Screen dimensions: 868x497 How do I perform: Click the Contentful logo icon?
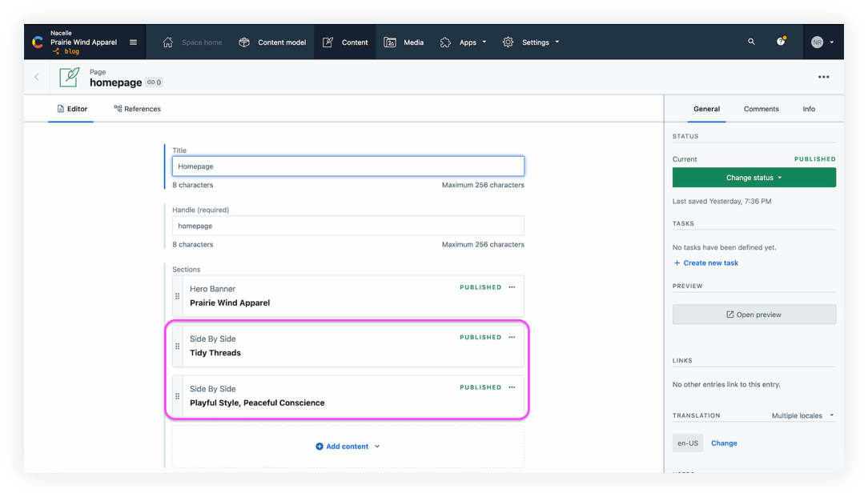click(38, 42)
